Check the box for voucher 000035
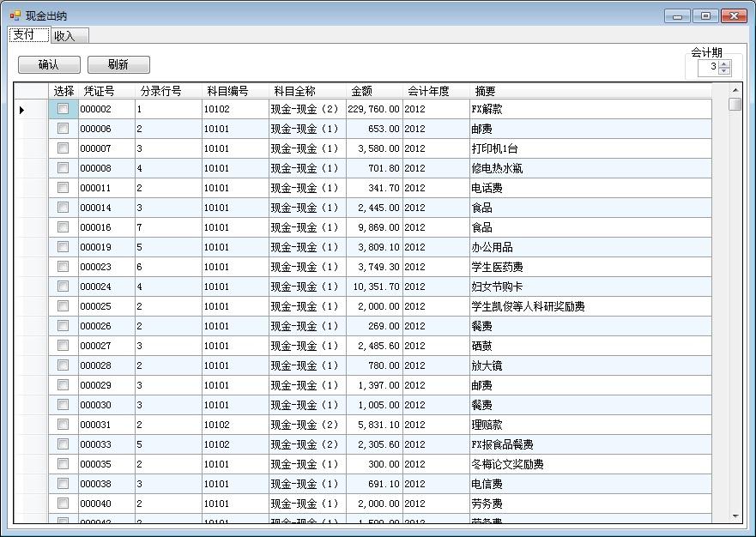Image resolution: width=756 pixels, height=537 pixels. click(64, 464)
